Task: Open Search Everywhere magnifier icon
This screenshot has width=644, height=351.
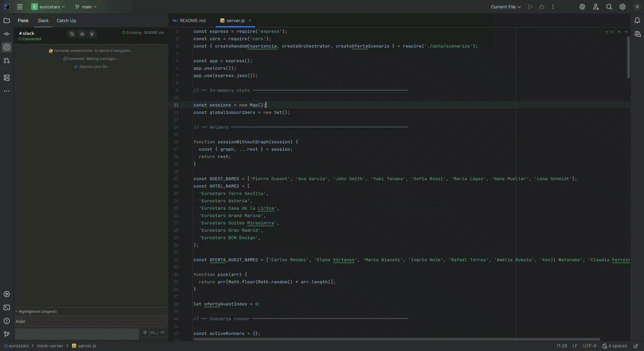Action: tap(609, 7)
